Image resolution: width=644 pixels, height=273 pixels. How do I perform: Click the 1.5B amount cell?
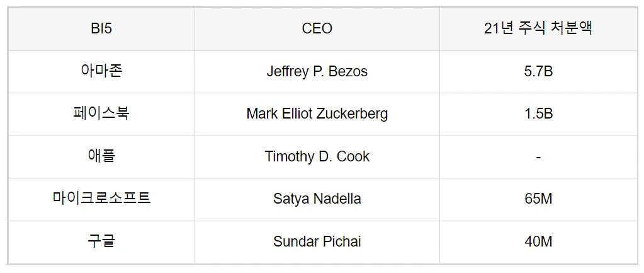[x=538, y=113]
